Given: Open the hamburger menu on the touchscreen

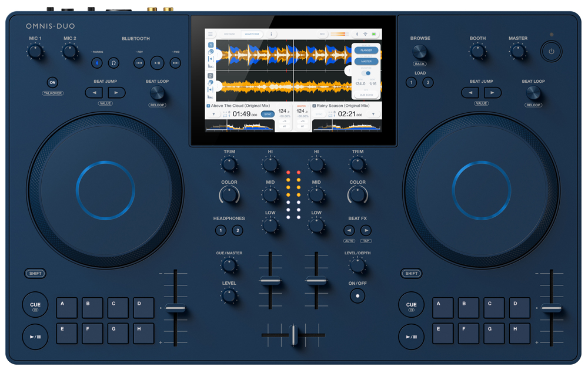Looking at the screenshot, I should tap(211, 34).
